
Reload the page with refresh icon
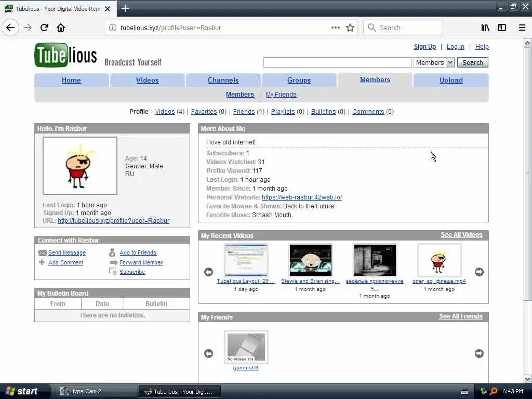pyautogui.click(x=44, y=28)
